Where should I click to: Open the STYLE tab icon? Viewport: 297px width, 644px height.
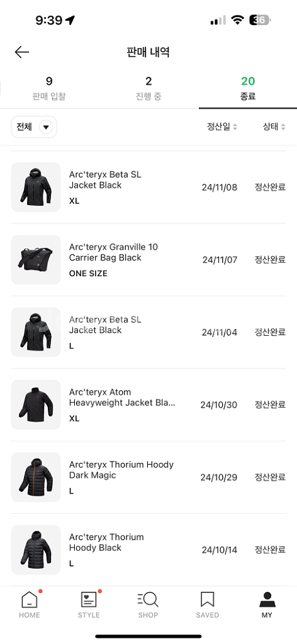(x=89, y=599)
